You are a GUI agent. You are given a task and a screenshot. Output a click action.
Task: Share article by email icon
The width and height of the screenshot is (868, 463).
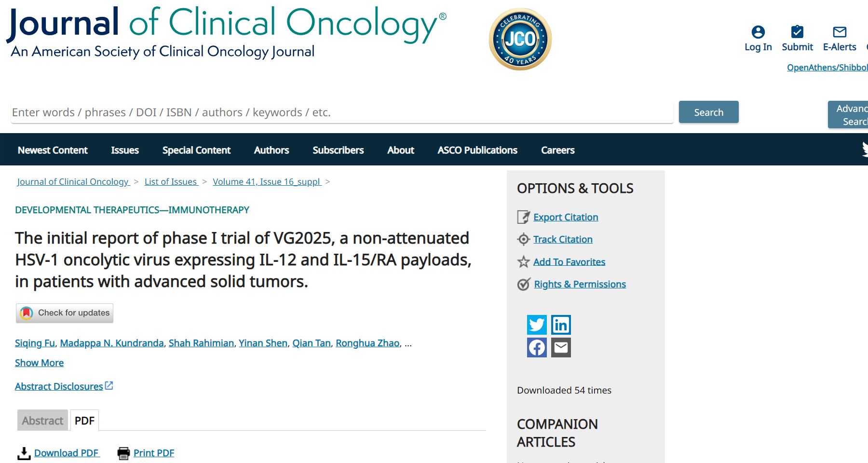point(561,347)
